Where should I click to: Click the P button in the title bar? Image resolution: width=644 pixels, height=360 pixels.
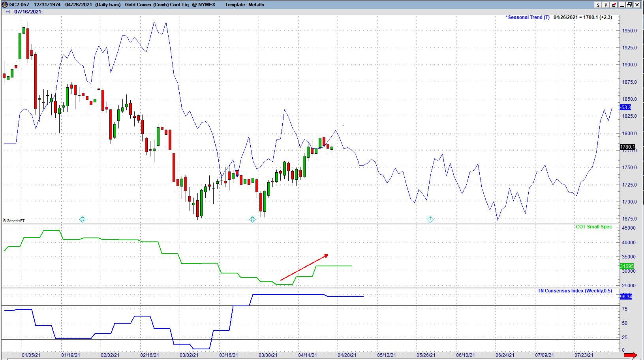(606, 5)
